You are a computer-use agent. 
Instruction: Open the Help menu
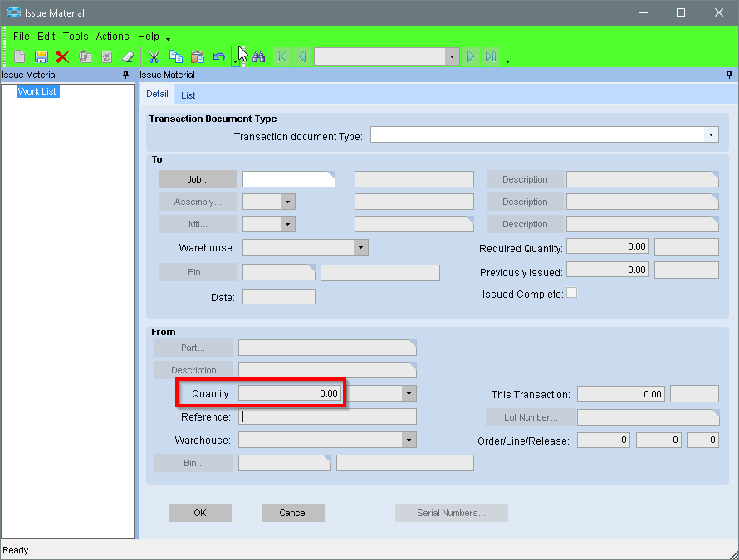point(149,37)
